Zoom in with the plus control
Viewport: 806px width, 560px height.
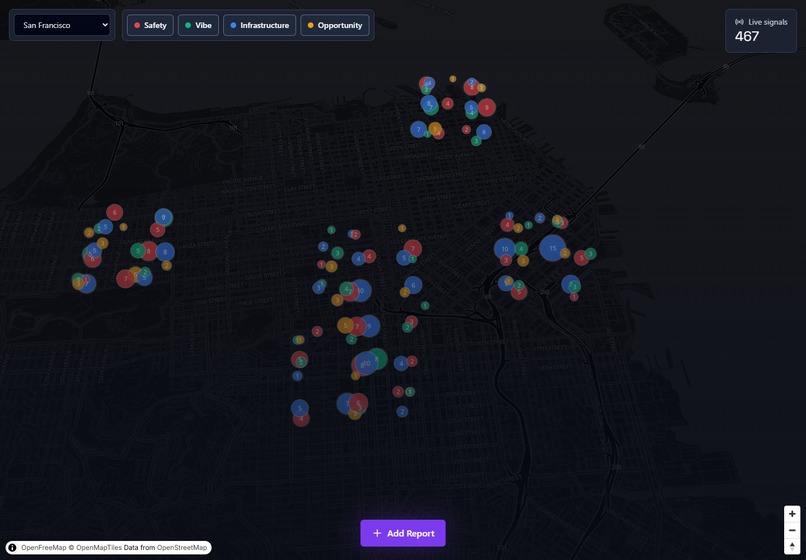[792, 514]
